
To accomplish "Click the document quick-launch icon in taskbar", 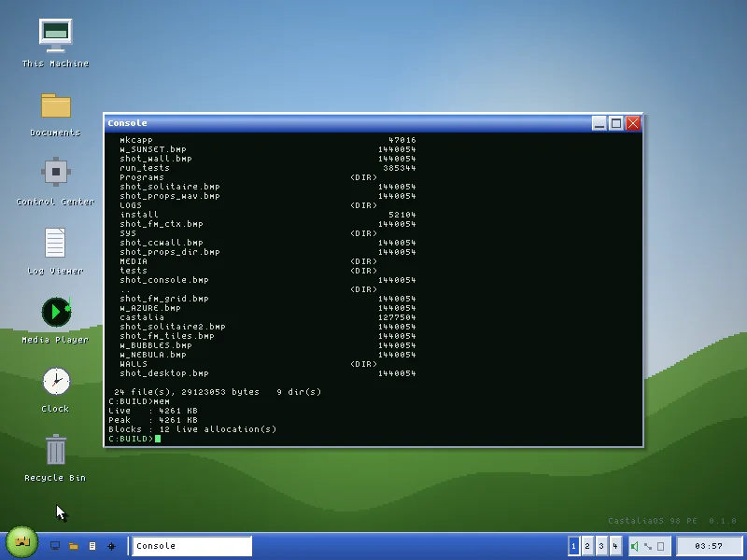I will [92, 546].
